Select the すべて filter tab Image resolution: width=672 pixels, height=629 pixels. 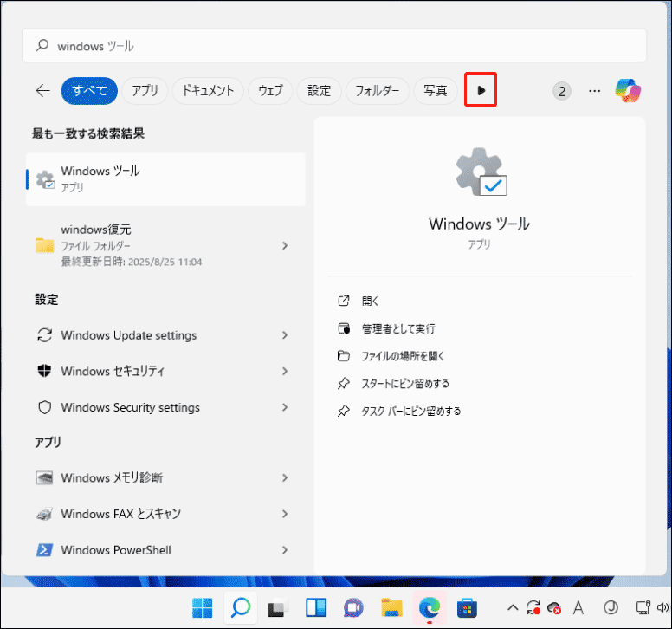pyautogui.click(x=89, y=90)
